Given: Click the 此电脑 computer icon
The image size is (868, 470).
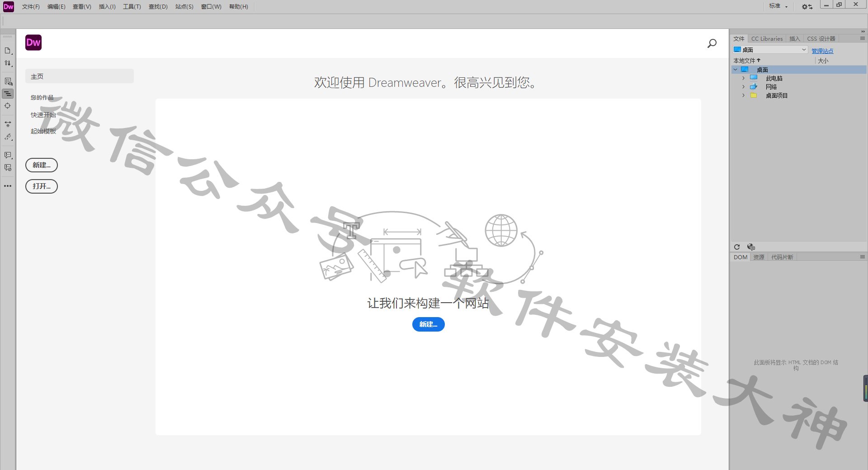Looking at the screenshot, I should pyautogui.click(x=754, y=78).
